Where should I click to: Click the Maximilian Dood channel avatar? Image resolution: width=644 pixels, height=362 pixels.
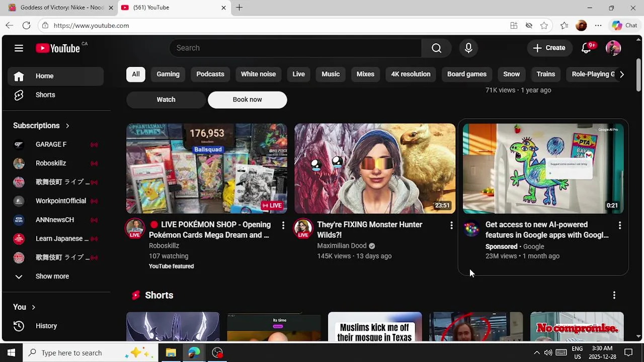[303, 228]
